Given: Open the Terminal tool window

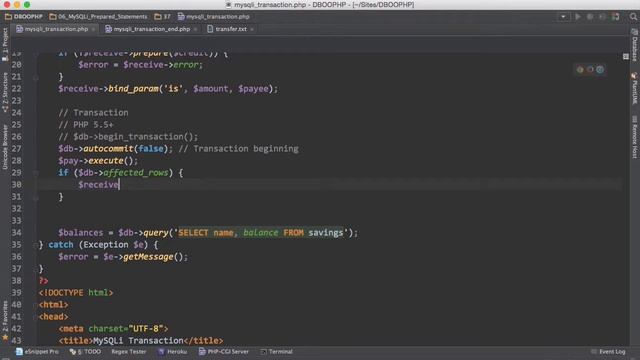Looking at the screenshot, I should pyautogui.click(x=276, y=351).
